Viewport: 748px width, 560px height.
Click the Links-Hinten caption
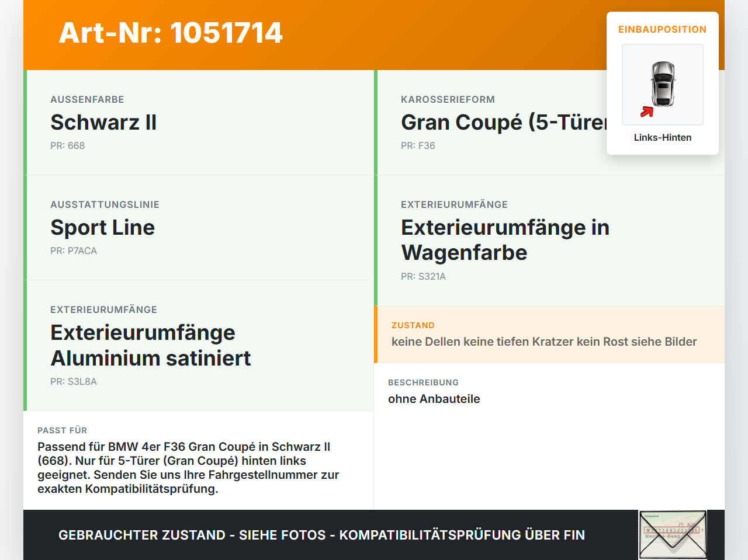pos(663,137)
